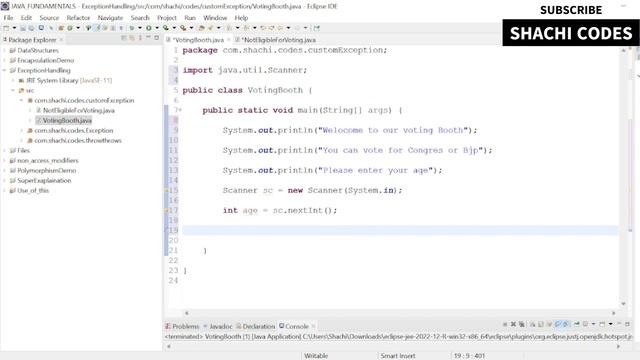640x360 pixels.
Task: Click the New file toolbar icon
Action: 6,28
